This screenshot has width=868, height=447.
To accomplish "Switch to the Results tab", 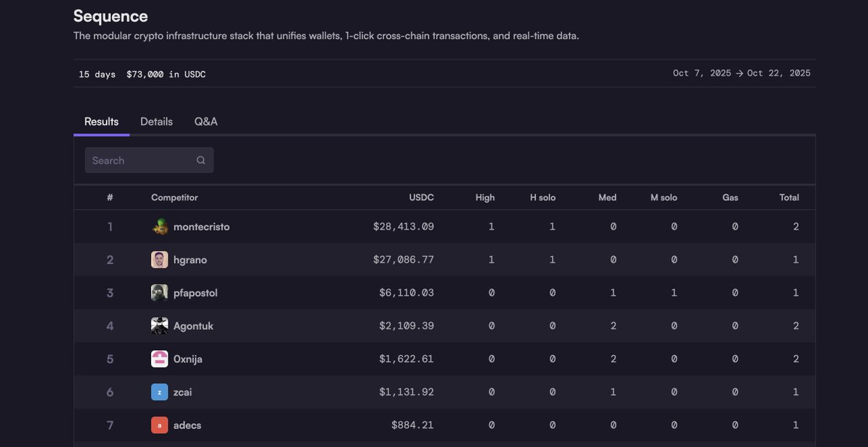I will point(101,122).
